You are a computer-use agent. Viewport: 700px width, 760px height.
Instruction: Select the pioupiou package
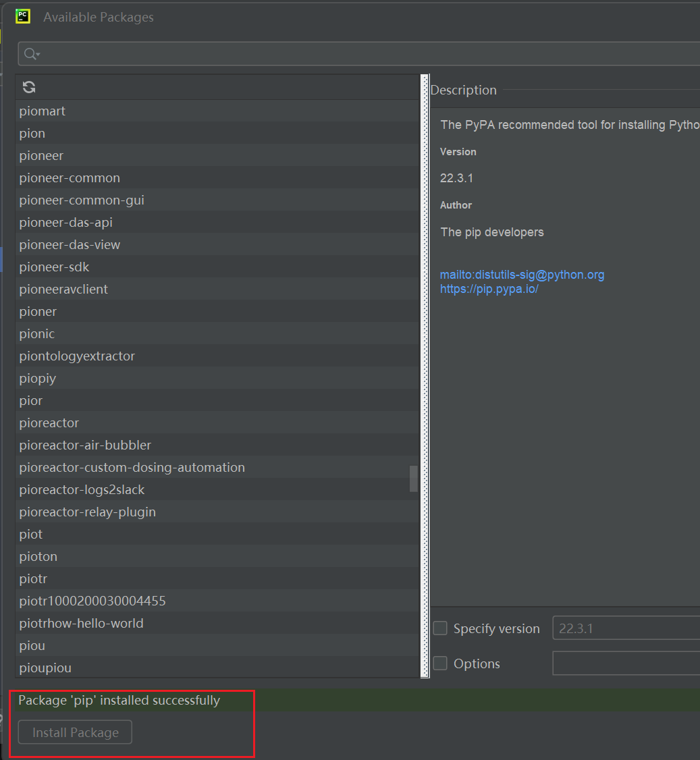pos(45,668)
